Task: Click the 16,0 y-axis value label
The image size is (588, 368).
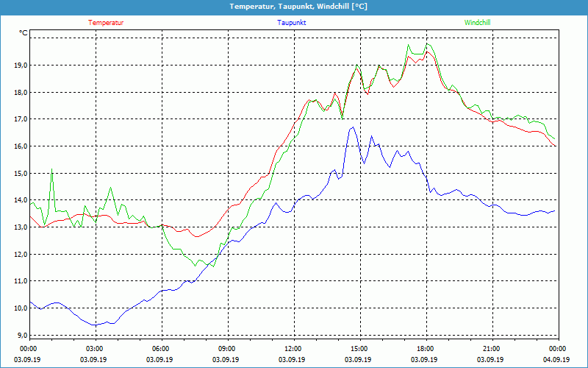Action: click(19, 146)
